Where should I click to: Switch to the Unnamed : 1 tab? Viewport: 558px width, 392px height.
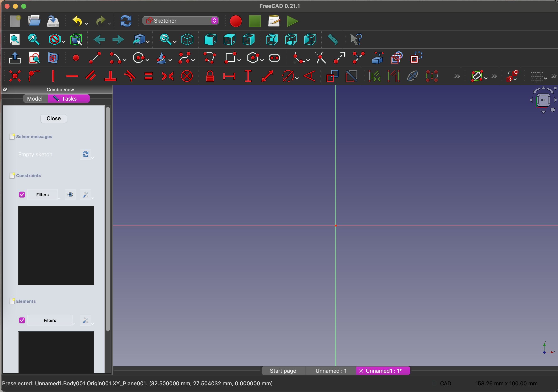click(x=331, y=371)
